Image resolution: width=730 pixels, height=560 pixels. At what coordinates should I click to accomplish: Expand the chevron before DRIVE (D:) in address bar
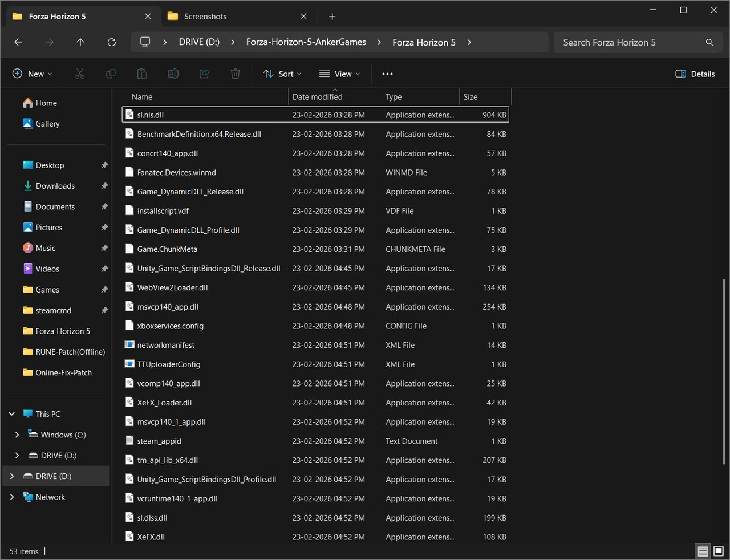[x=165, y=42]
